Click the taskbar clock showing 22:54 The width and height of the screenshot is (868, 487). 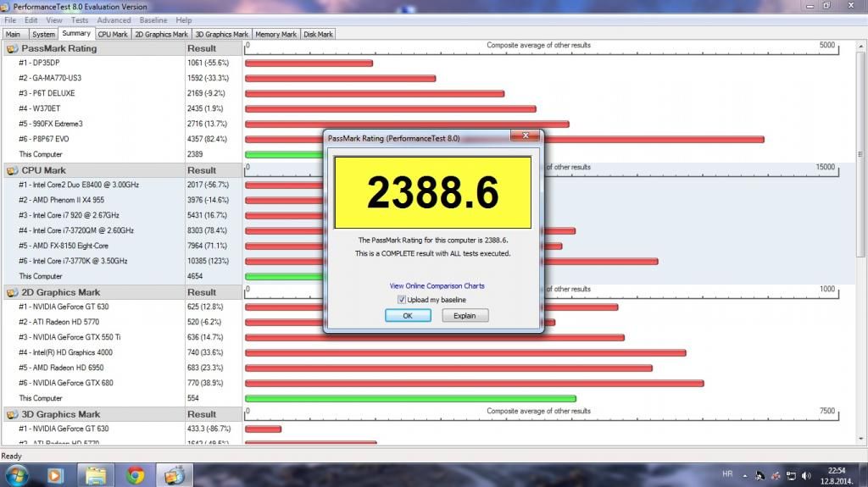point(837,475)
